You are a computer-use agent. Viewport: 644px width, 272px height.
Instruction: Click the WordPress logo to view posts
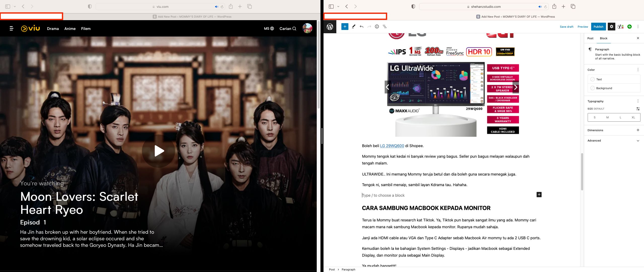click(x=330, y=27)
